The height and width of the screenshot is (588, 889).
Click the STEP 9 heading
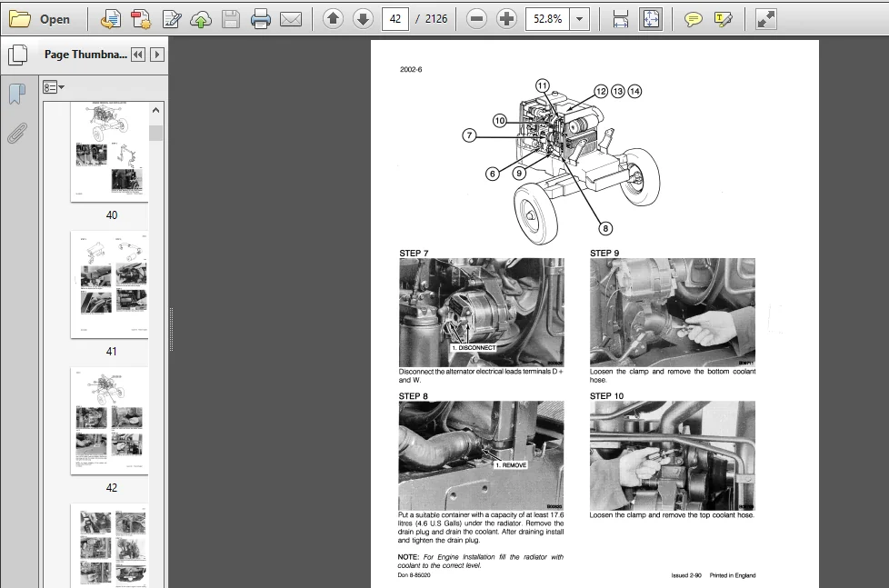(604, 253)
